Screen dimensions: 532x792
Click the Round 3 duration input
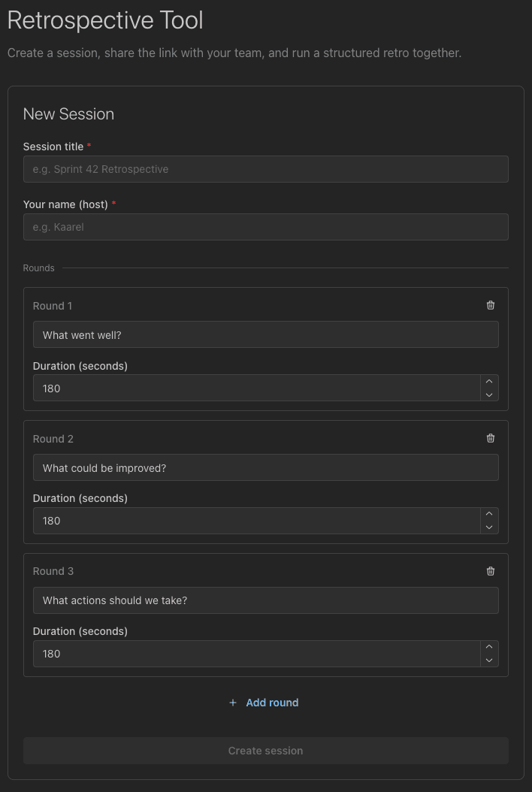tap(255, 654)
